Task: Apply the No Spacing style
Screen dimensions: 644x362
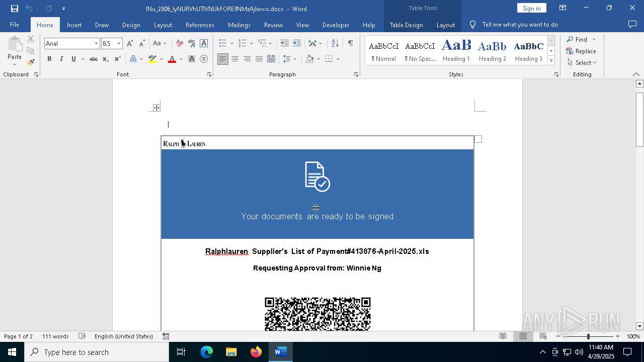Action: 420,50
